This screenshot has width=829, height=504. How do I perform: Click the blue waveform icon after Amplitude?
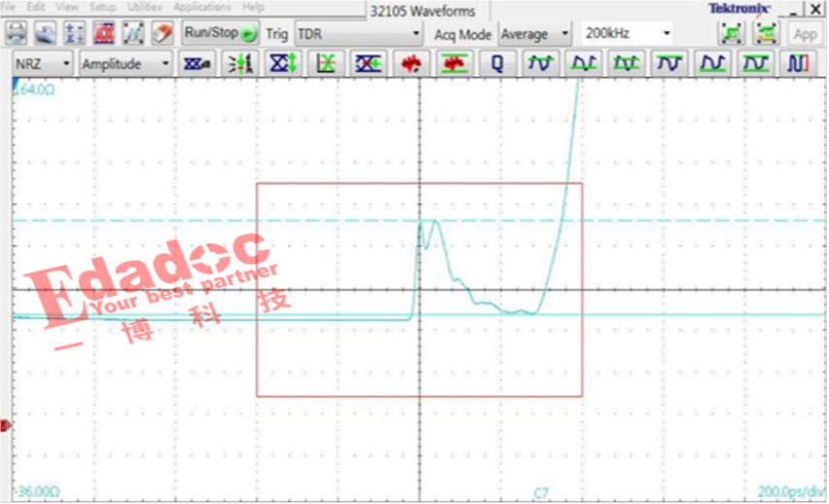pos(198,64)
